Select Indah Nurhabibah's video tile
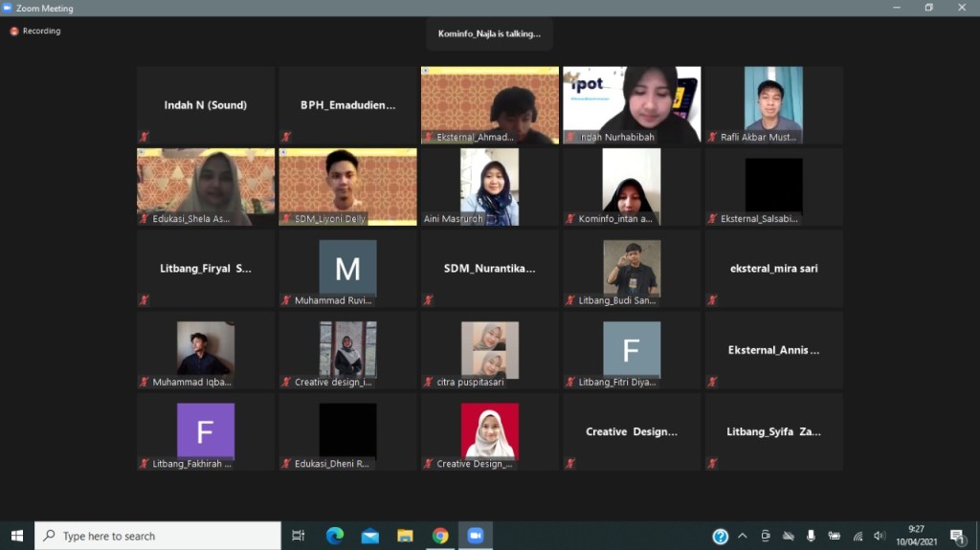Image resolution: width=980 pixels, height=550 pixels. coord(632,105)
